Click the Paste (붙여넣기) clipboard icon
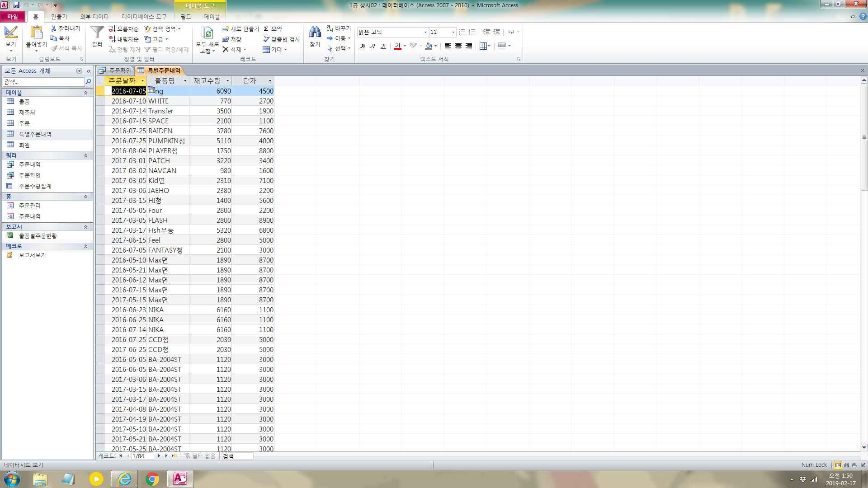868x488 pixels. click(36, 33)
